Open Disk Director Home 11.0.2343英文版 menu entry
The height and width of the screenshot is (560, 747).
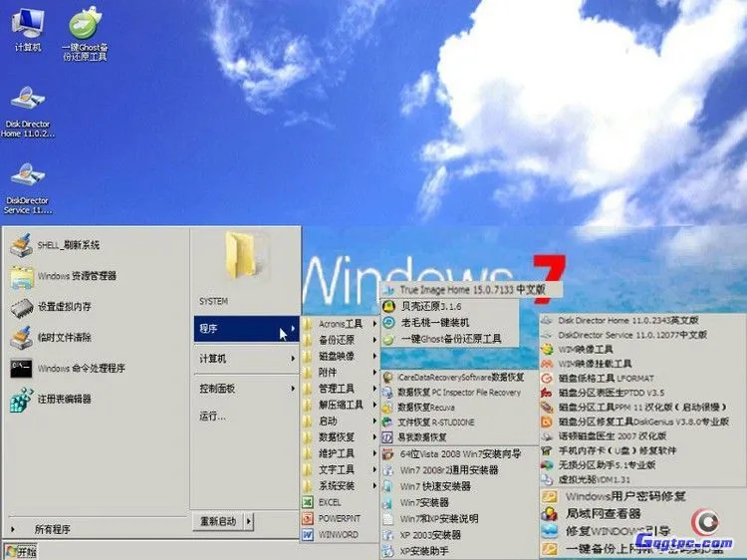tap(641, 320)
